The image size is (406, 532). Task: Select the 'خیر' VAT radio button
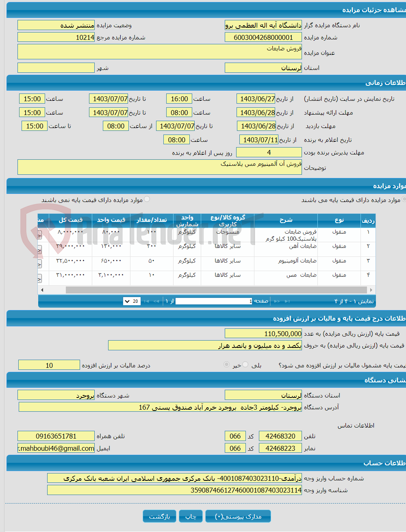click(227, 365)
